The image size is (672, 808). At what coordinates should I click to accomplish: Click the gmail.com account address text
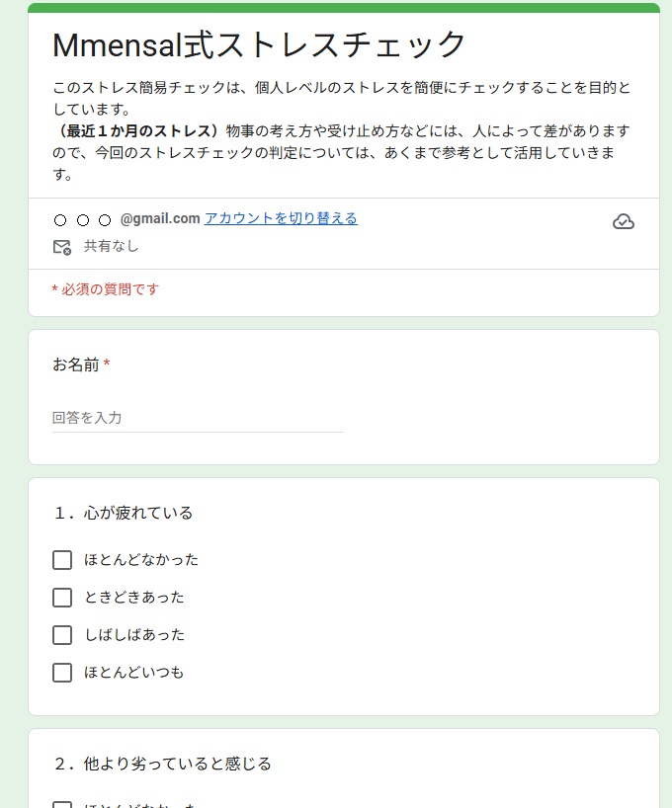coord(160,218)
